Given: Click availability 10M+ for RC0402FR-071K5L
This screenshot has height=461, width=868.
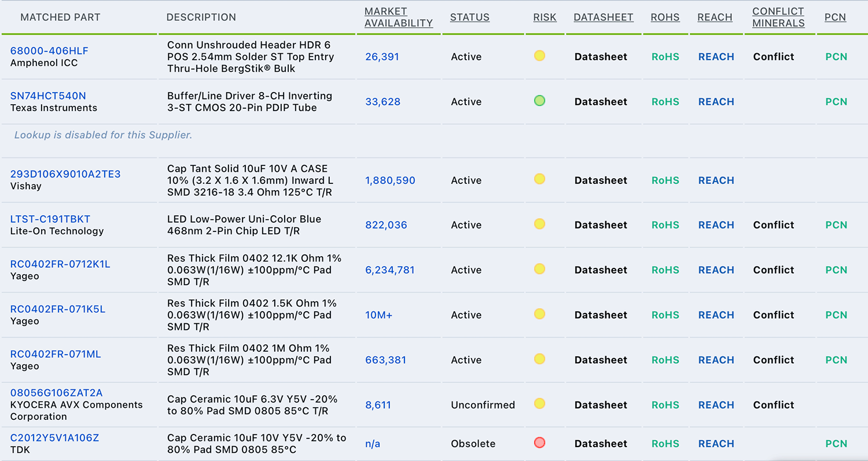Looking at the screenshot, I should tap(378, 315).
